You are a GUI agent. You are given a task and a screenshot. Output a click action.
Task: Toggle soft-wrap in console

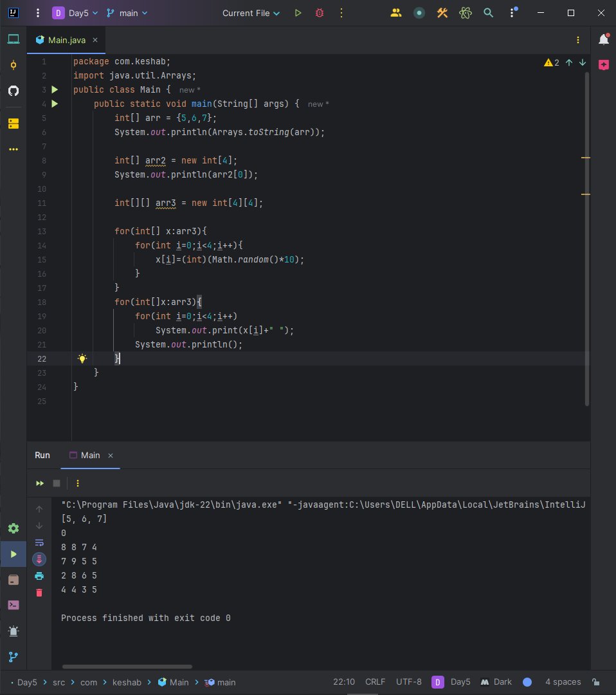pos(39,542)
